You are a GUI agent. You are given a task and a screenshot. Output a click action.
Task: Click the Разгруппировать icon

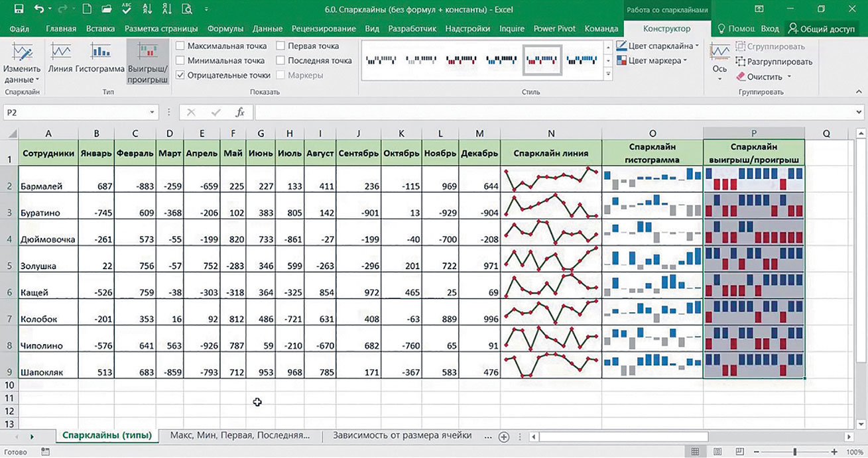774,62
